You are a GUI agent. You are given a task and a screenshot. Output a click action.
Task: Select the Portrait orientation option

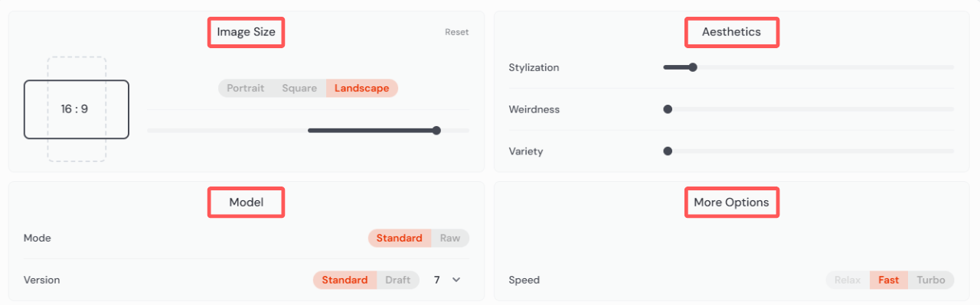click(246, 88)
